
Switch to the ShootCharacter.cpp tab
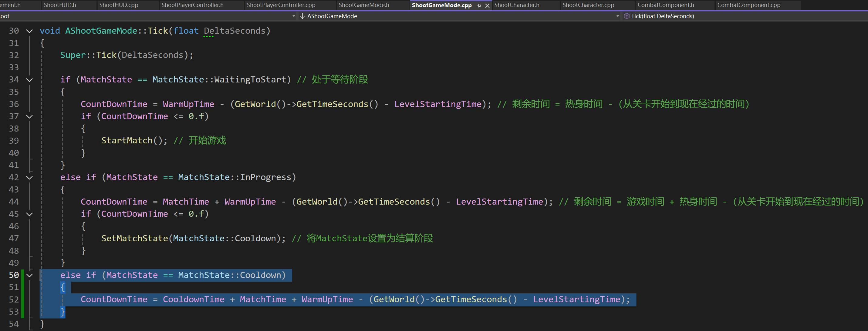pos(588,5)
